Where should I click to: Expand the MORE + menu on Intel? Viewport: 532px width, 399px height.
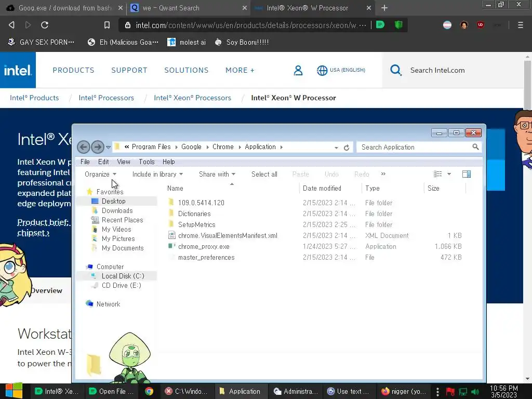(x=240, y=70)
